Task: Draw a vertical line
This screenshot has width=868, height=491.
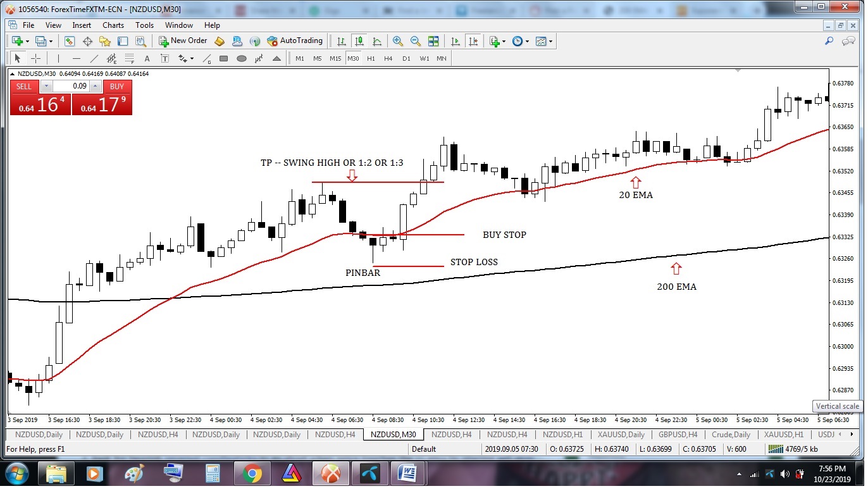Action: [x=58, y=58]
